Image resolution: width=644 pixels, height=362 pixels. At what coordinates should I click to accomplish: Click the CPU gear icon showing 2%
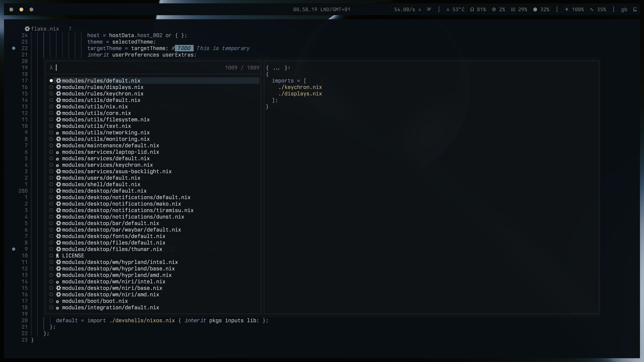(x=494, y=9)
